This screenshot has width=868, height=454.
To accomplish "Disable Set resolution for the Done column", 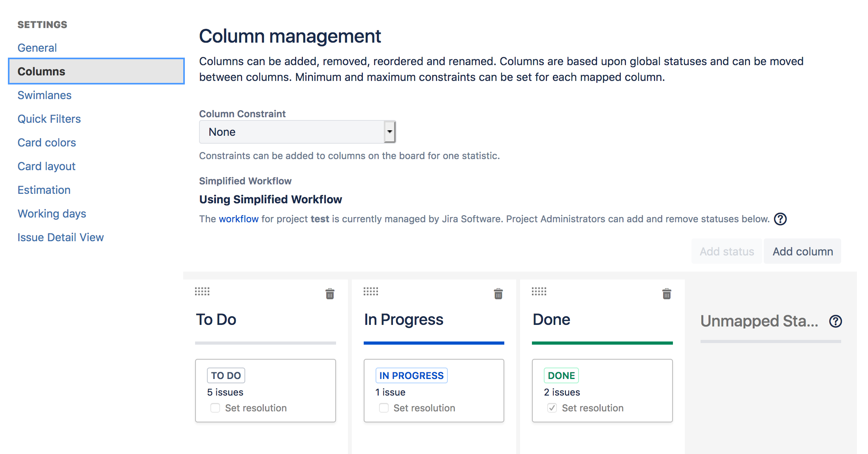I will pyautogui.click(x=552, y=408).
